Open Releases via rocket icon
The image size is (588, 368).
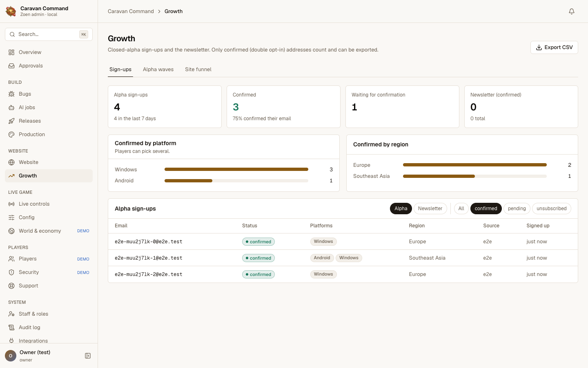[x=11, y=121]
